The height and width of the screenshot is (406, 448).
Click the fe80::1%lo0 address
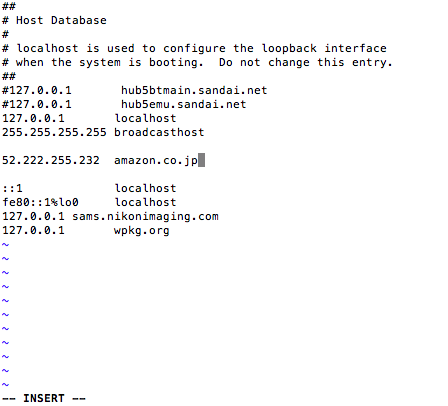[40, 202]
